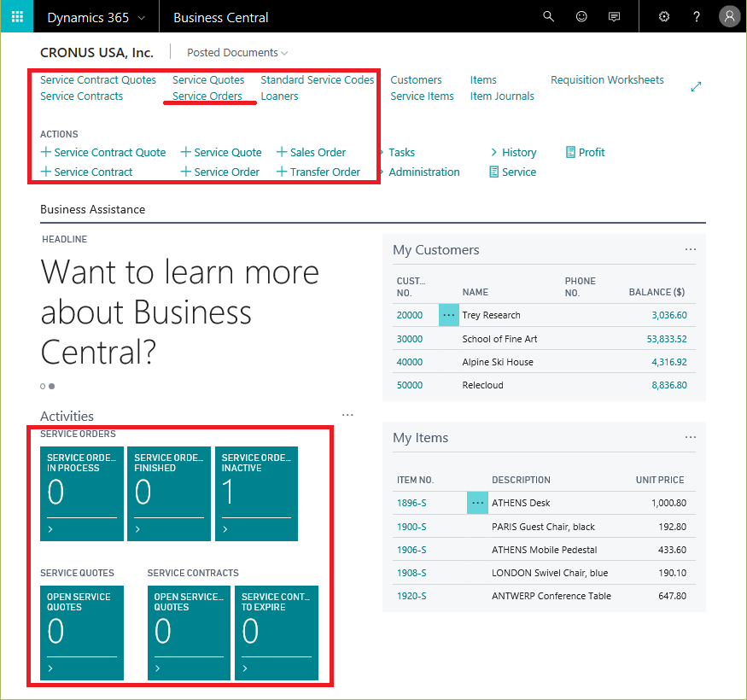The width and height of the screenshot is (747, 700).
Task: Click plus icon for Transfer Order
Action: [282, 172]
